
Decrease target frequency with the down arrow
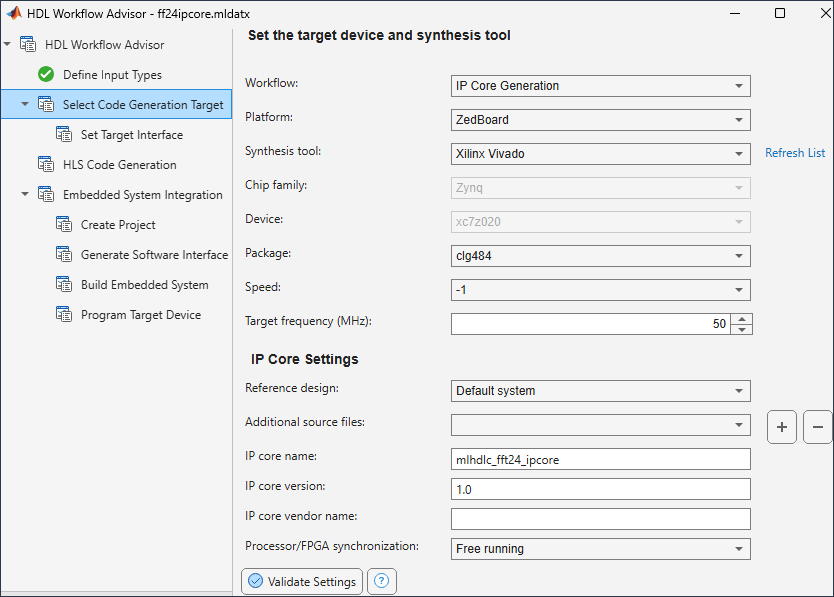(x=741, y=329)
